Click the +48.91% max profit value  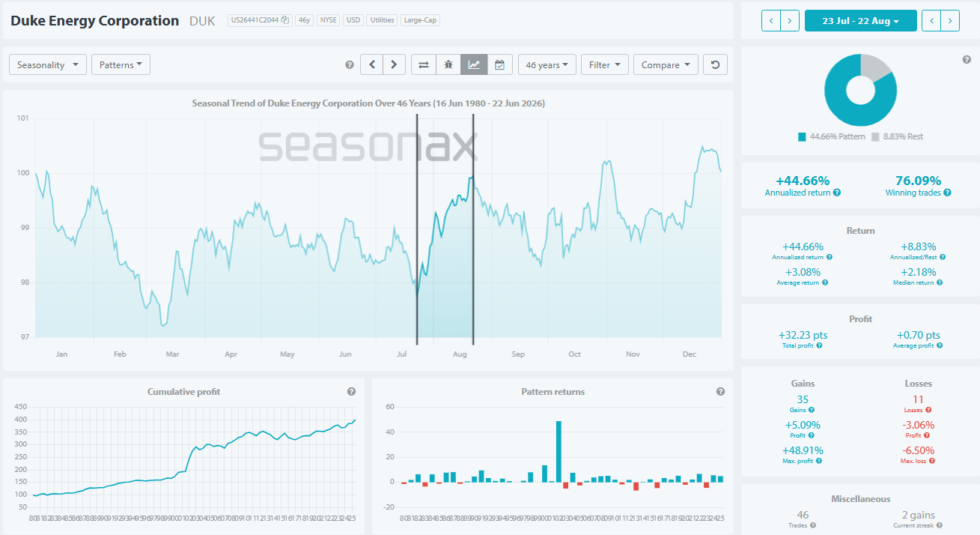[x=801, y=450]
